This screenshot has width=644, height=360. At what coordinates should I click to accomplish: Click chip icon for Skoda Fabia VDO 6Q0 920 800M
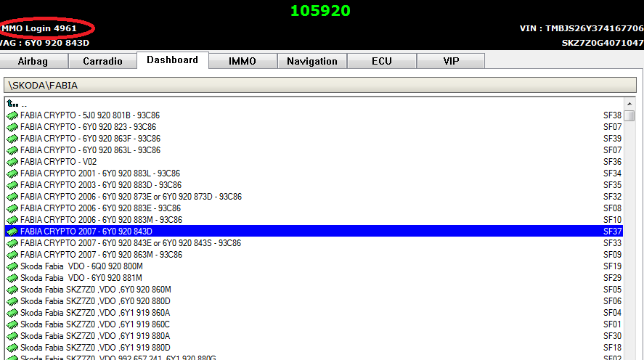12,266
